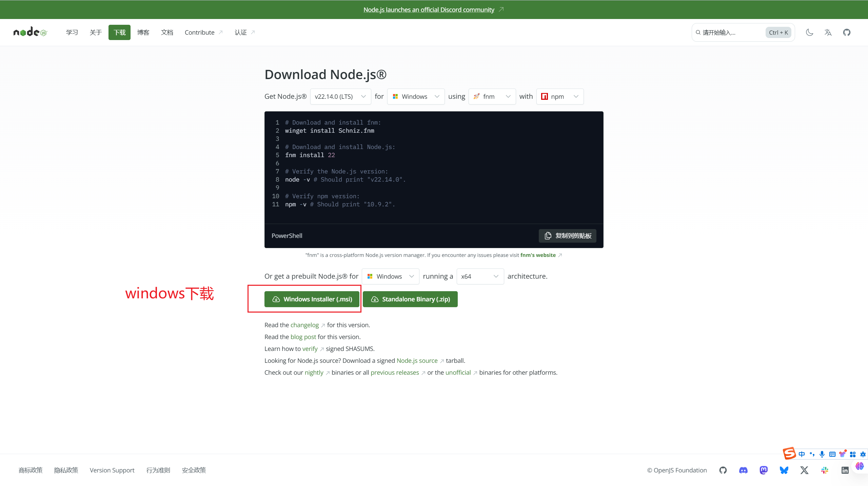Open the language translation icon
This screenshot has width=868, height=486.
tap(828, 32)
